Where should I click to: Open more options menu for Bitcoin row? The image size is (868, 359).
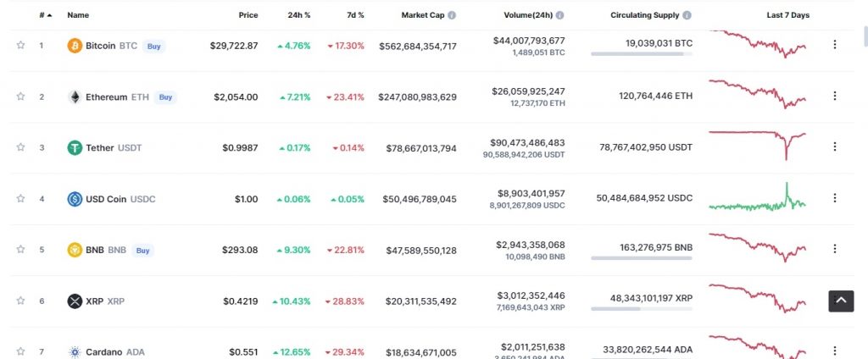[x=835, y=44]
